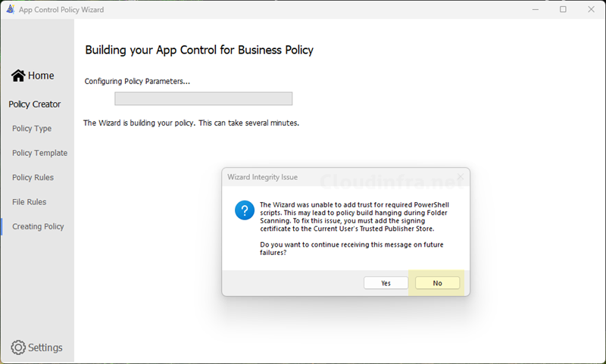Open Settings using the gear icon
This screenshot has width=606, height=364.
[18, 347]
